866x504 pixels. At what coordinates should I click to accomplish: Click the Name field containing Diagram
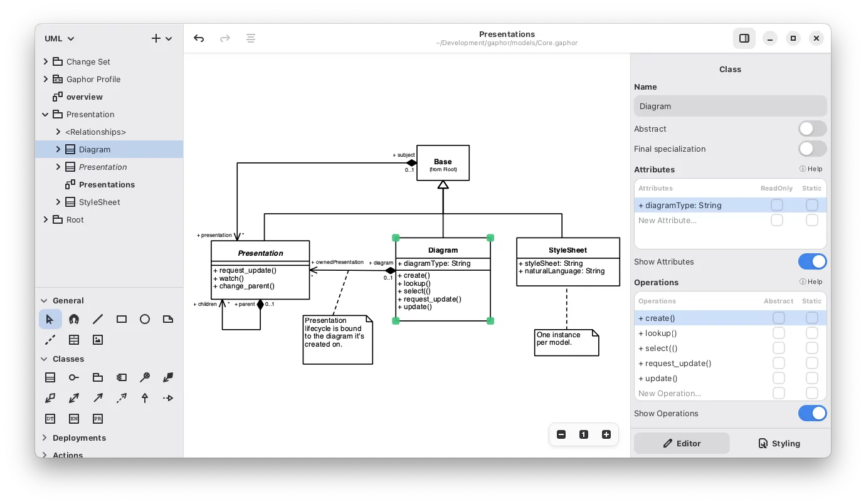[730, 106]
